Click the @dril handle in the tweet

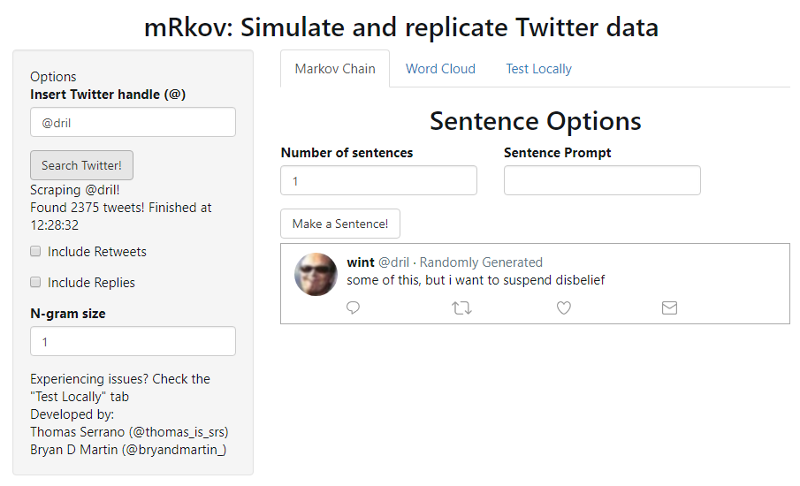coord(393,262)
